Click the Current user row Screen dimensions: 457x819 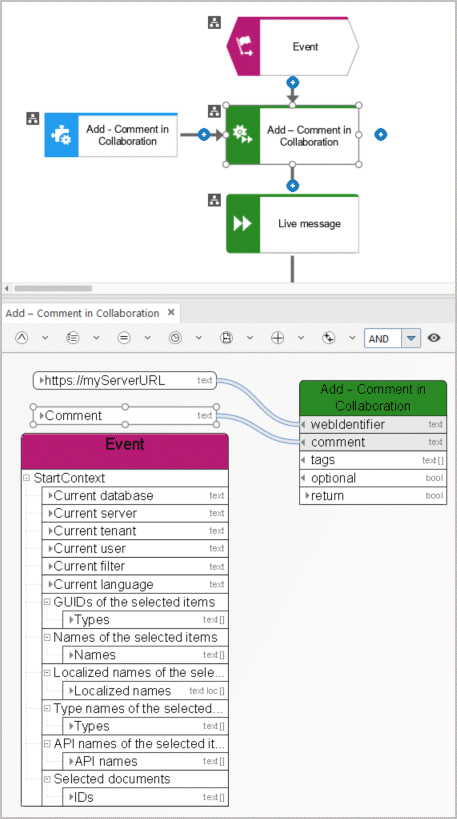tap(135, 549)
